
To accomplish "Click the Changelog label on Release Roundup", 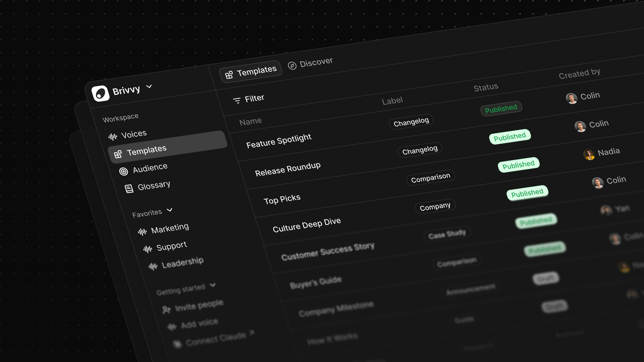I will click(420, 150).
